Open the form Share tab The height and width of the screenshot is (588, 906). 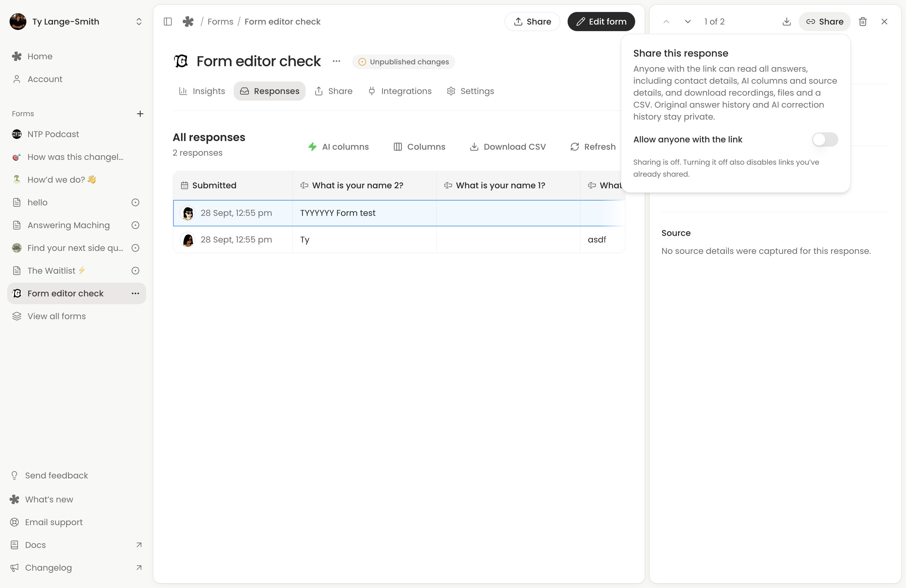pyautogui.click(x=333, y=91)
